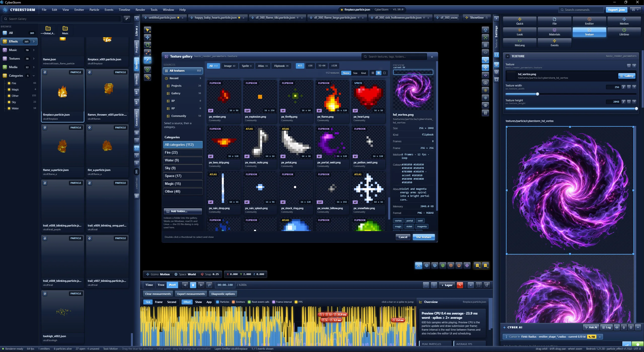Click the Export json button
Image resolution: width=644 pixels, height=352 pixels.
(x=616, y=10)
